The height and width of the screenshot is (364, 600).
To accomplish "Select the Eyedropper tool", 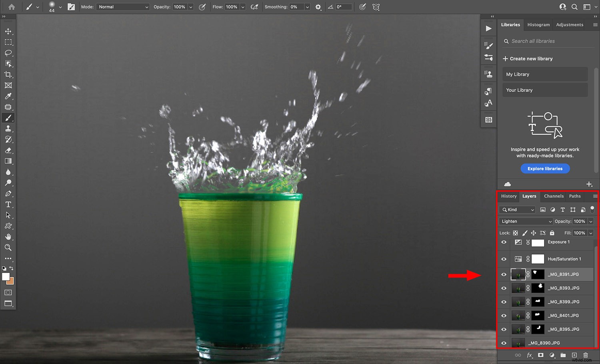I will tap(8, 96).
